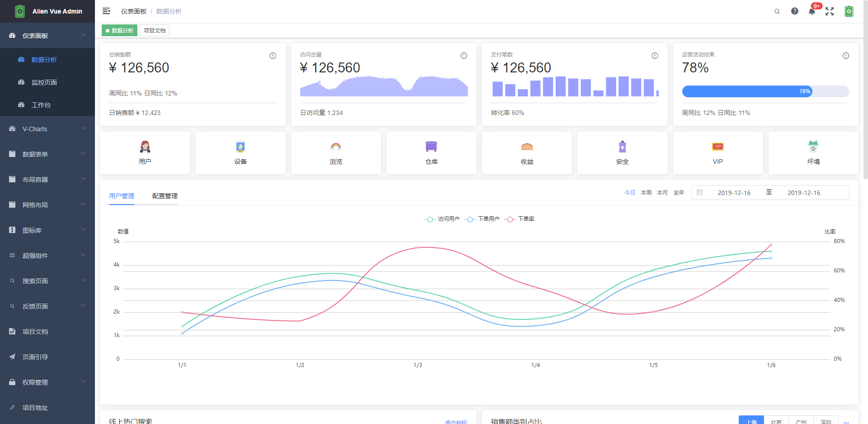Open the VIP shortcut card icon
This screenshot has width=868, height=424.
[x=718, y=146]
